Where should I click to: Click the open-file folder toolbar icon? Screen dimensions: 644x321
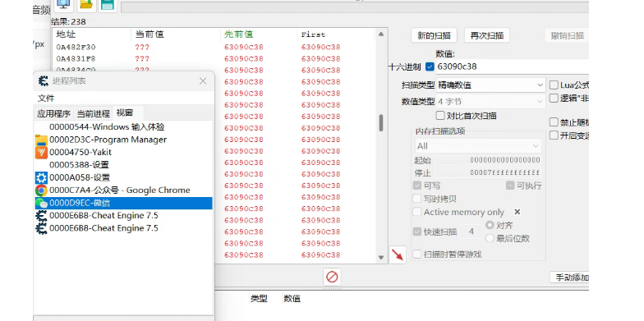[x=86, y=5]
